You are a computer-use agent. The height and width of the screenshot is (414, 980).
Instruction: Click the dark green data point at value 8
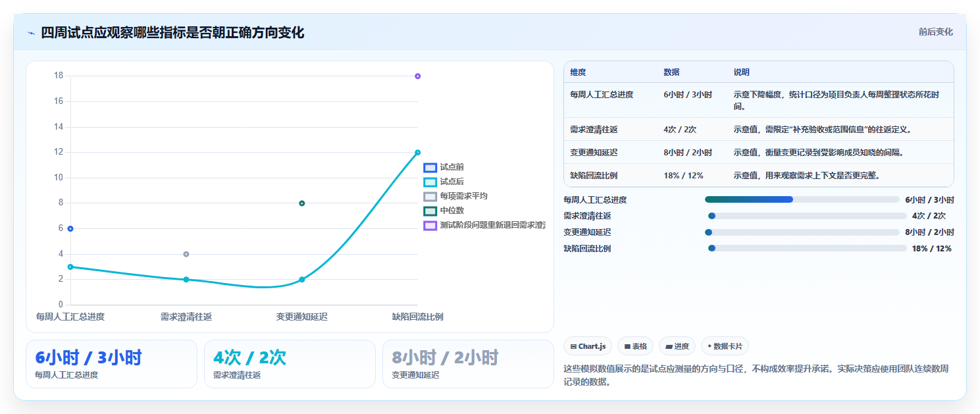tap(302, 203)
